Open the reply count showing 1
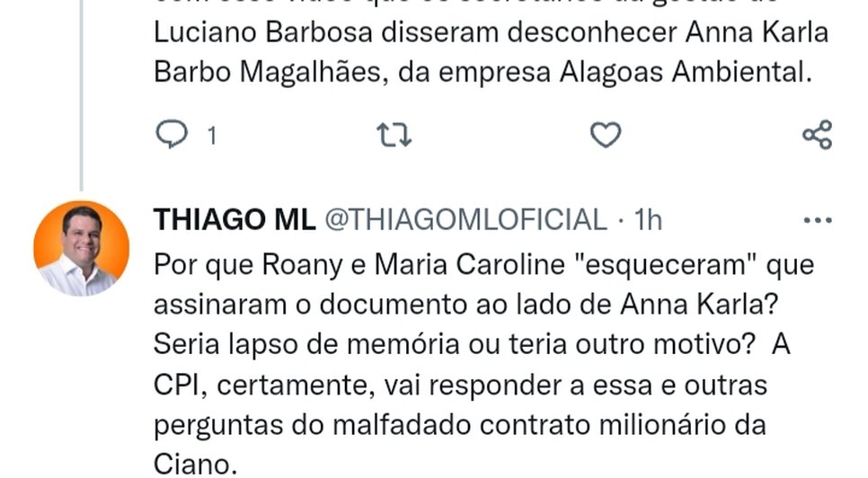868x478 pixels. 211,136
